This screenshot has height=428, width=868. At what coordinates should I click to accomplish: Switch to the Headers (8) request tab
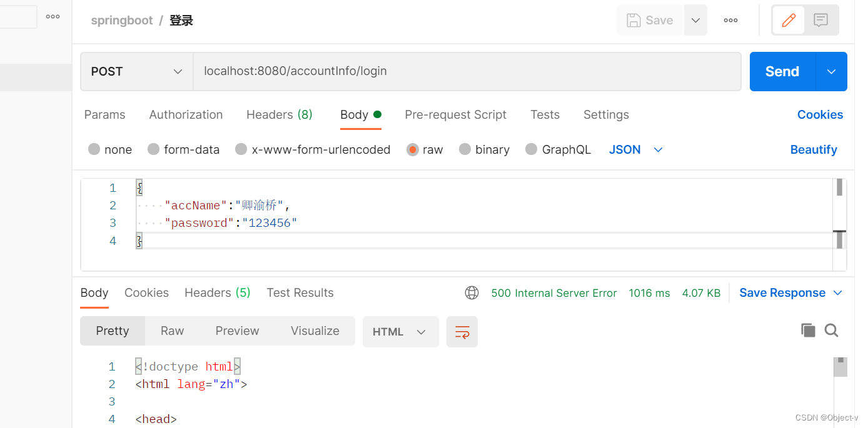coord(279,114)
